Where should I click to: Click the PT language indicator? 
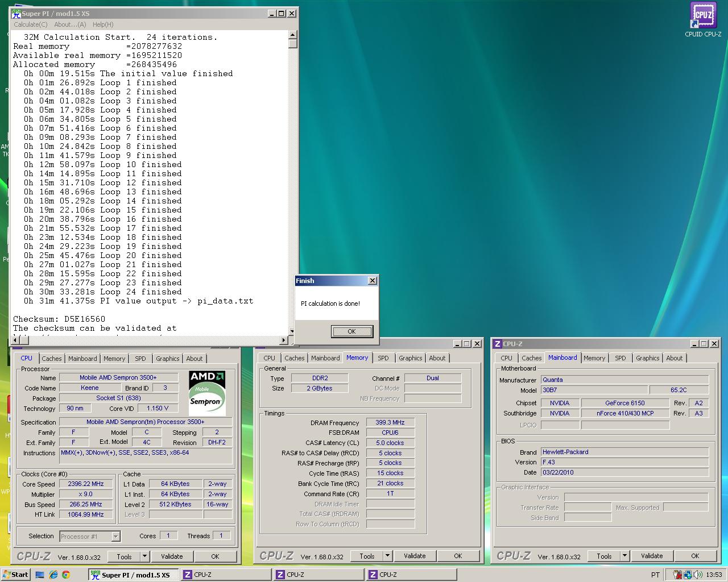(655, 575)
